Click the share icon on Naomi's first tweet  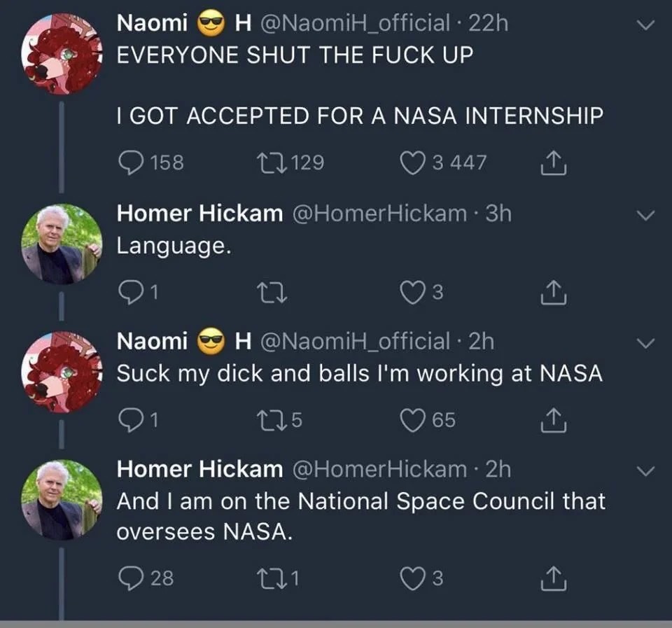[x=554, y=162]
